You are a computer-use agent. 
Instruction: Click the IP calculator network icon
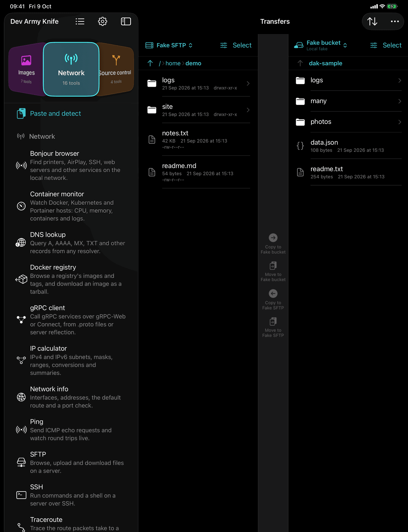[21, 360]
